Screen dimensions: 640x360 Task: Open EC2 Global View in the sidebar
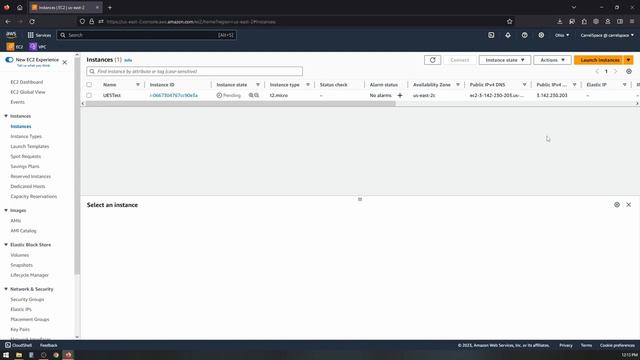[28, 92]
